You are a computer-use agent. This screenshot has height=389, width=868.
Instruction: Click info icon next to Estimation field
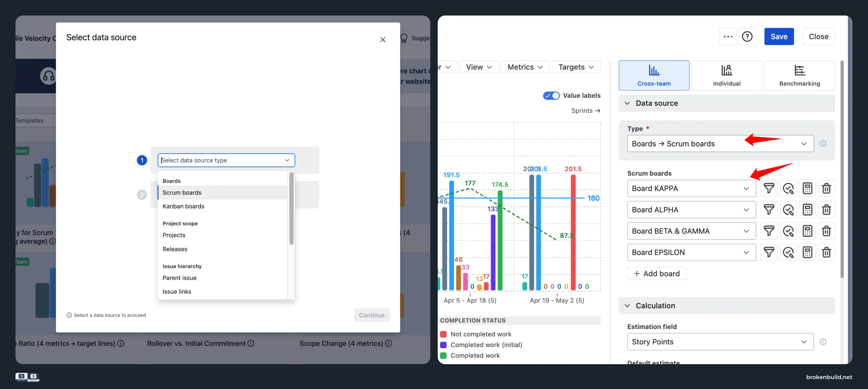(823, 342)
